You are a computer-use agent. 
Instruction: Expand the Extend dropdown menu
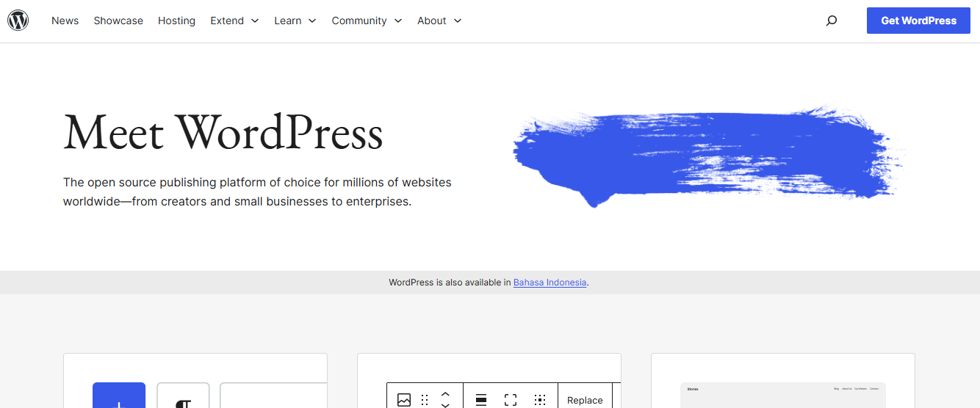(234, 21)
